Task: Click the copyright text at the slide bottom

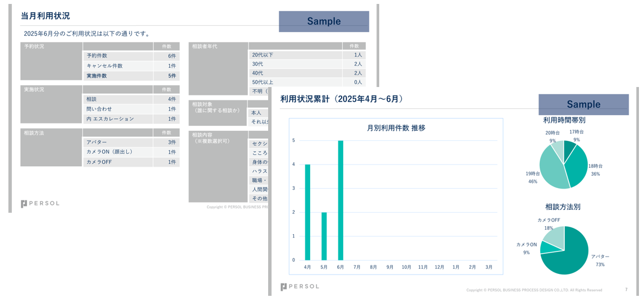Action: [534, 290]
